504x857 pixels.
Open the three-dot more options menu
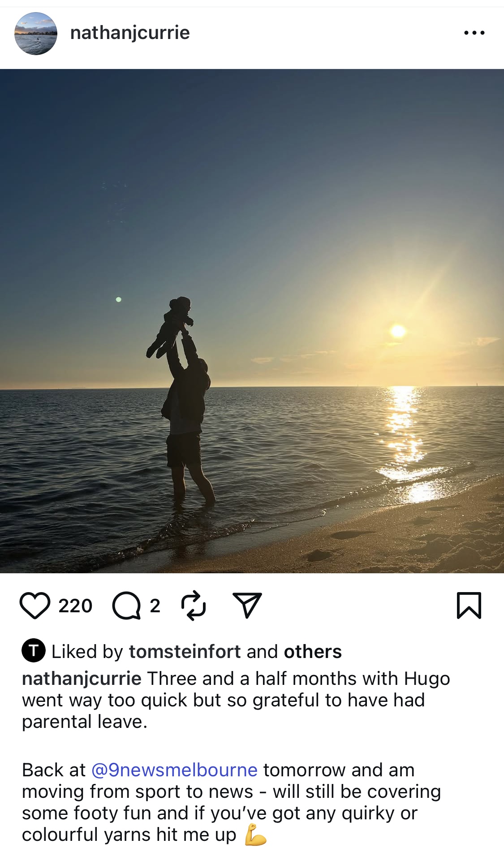(x=474, y=33)
